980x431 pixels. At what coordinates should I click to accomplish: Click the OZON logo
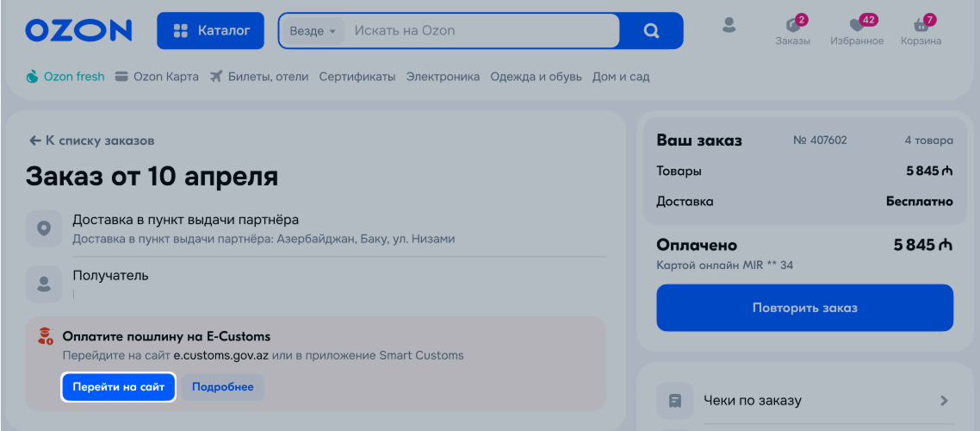coord(78,30)
